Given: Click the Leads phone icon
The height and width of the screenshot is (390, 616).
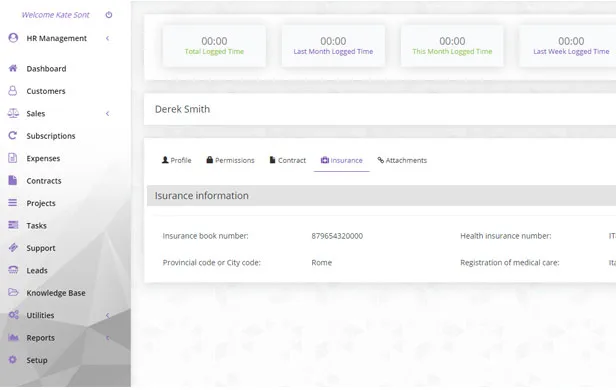Looking at the screenshot, I should tap(13, 270).
